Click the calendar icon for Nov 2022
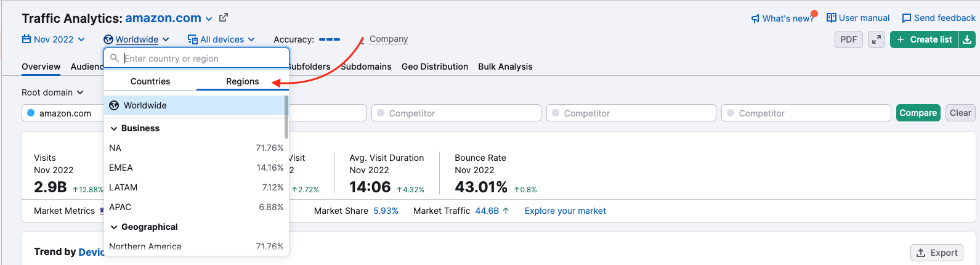 (26, 39)
